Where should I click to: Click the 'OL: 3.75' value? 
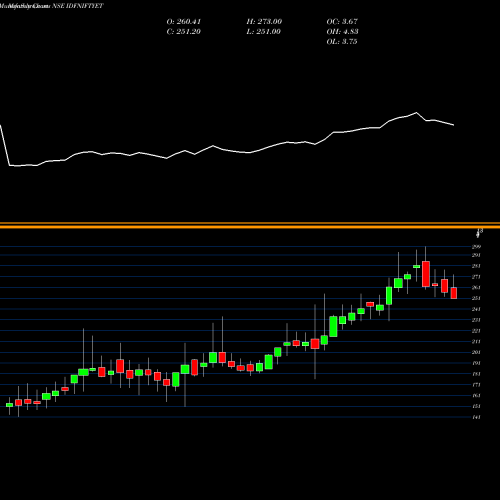(x=342, y=42)
